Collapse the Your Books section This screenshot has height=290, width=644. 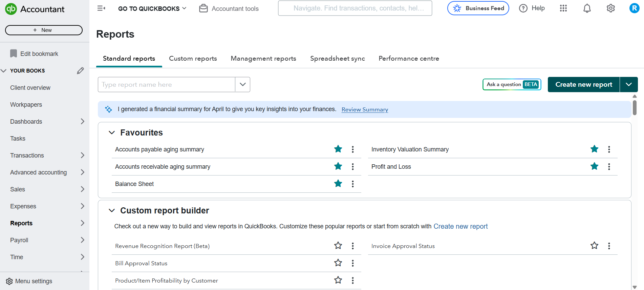(4, 70)
